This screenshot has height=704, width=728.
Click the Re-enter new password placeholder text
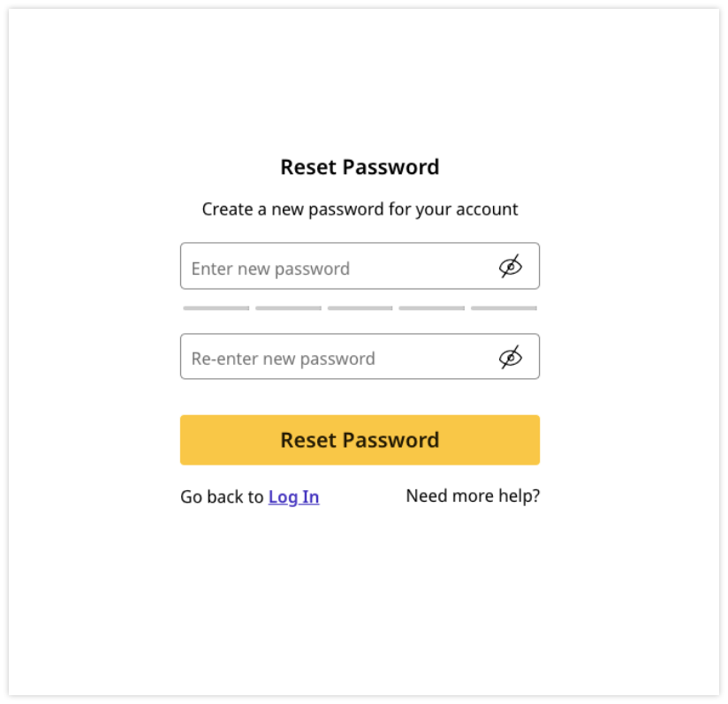(x=284, y=359)
